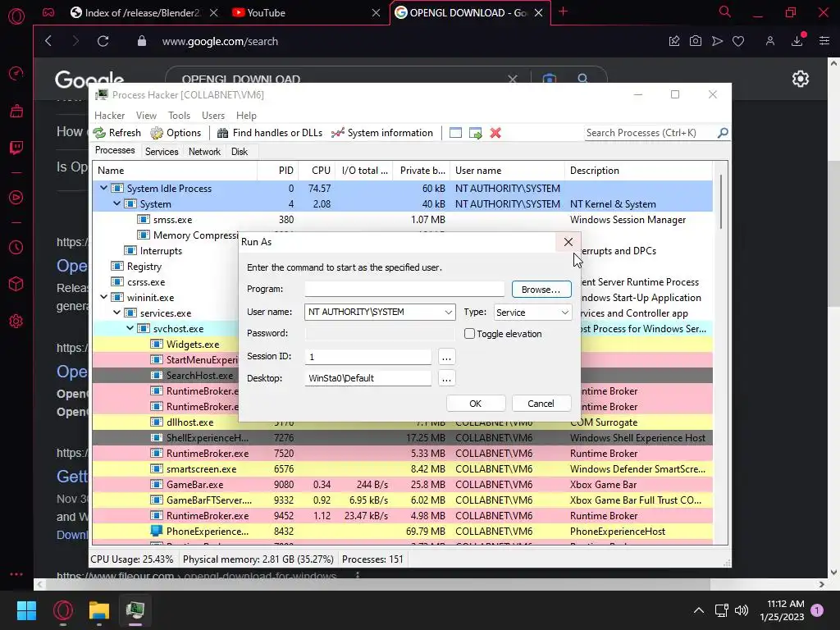Click the Desktop field
This screenshot has height=630, width=840.
[368, 378]
